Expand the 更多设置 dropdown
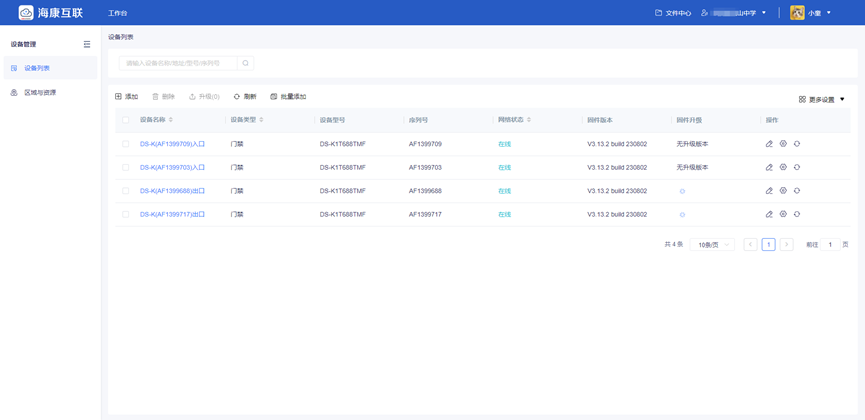 (x=822, y=99)
